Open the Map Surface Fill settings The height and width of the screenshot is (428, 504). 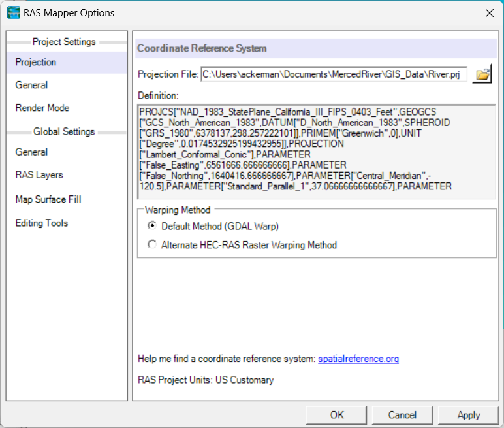point(48,199)
